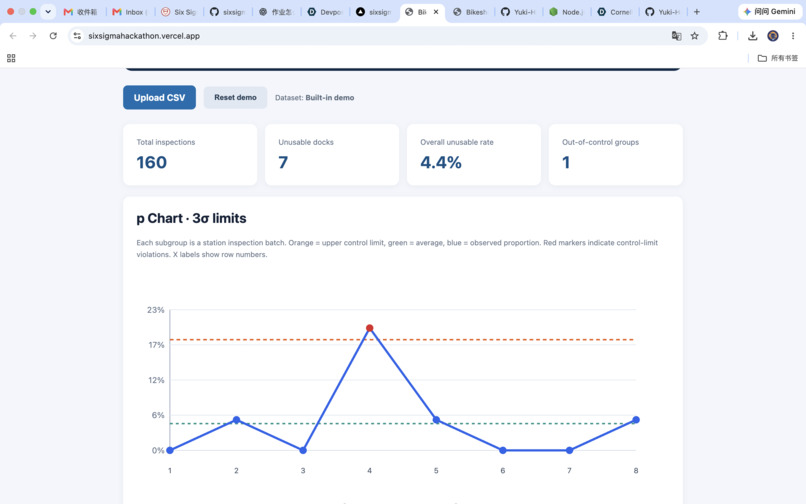Go forward with the browser forward arrow

point(33,35)
